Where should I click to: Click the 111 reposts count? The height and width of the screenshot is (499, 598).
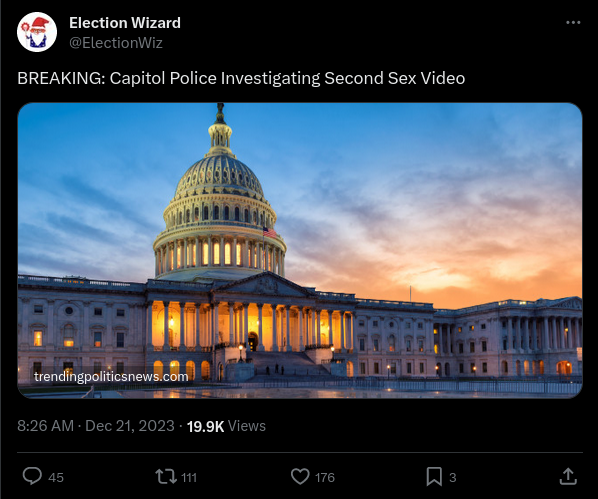click(x=189, y=477)
